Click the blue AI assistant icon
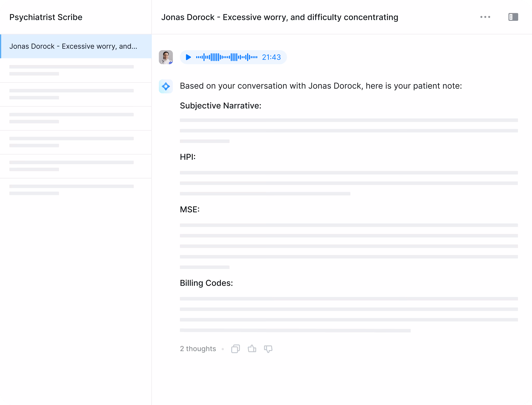The width and height of the screenshot is (532, 405). [x=166, y=86]
